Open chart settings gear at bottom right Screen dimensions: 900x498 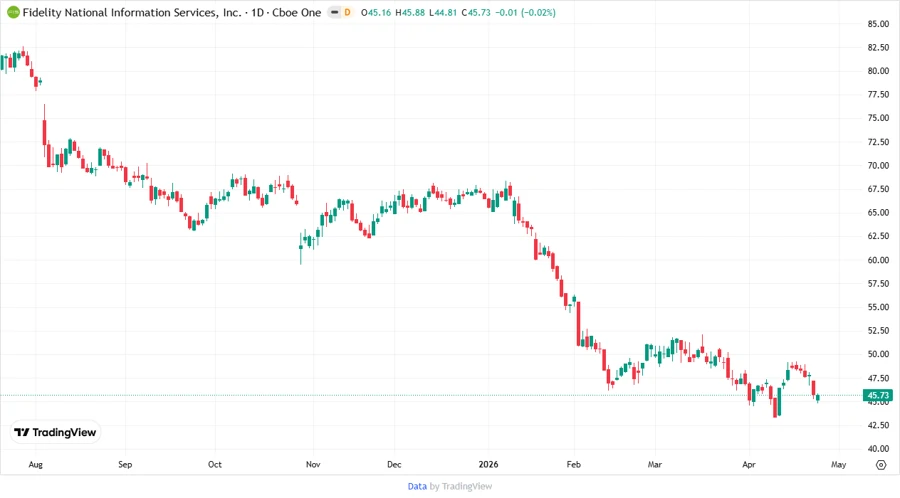pyautogui.click(x=881, y=465)
